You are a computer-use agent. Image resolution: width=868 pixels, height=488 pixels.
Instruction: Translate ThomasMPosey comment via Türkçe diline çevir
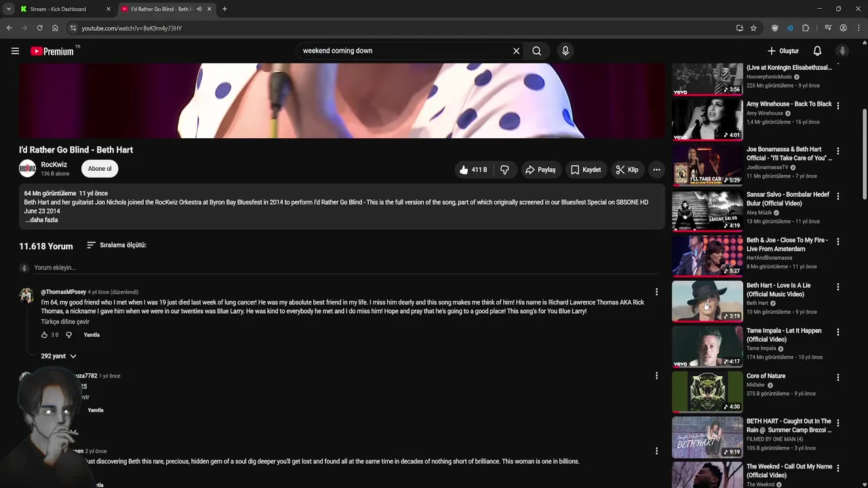65,322
